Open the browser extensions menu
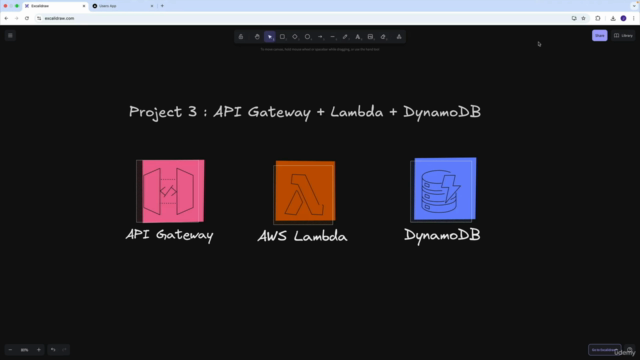Image resolution: width=640 pixels, height=360 pixels. 598,18
